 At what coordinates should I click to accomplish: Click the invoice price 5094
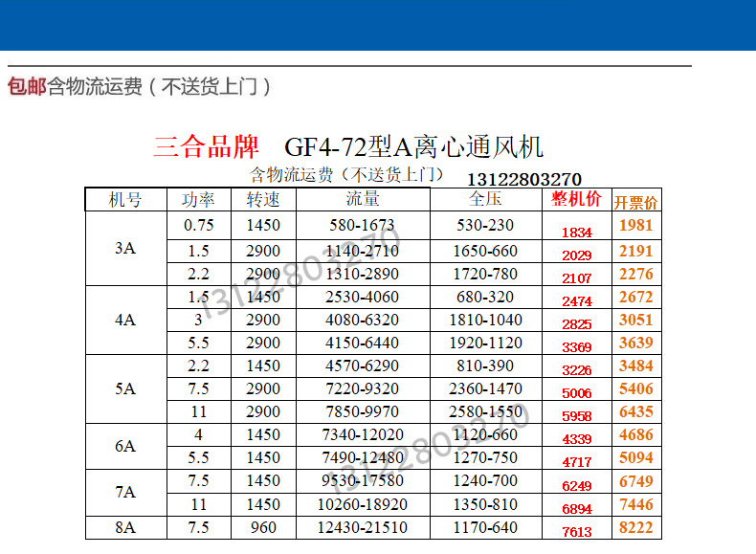click(x=636, y=457)
